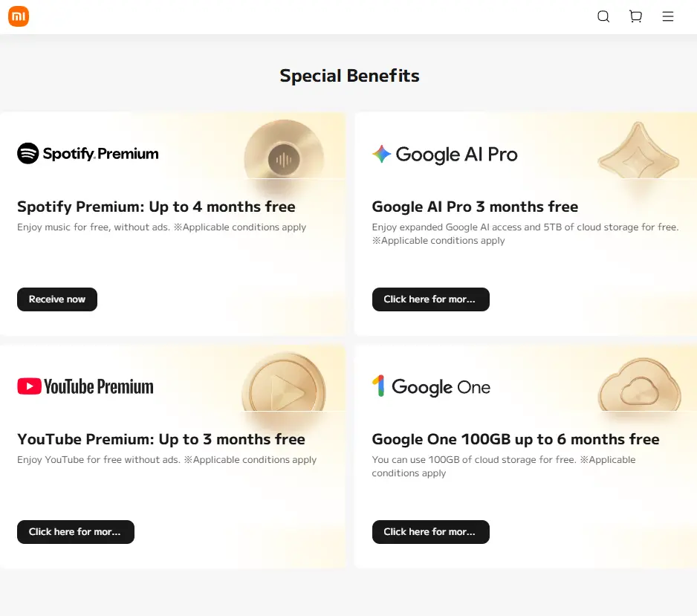
Task: Click the golden cloud graphic
Action: [x=639, y=386]
